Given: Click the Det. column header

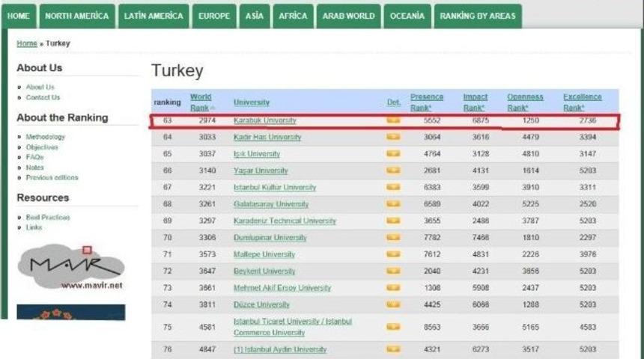Looking at the screenshot, I should click(x=393, y=102).
